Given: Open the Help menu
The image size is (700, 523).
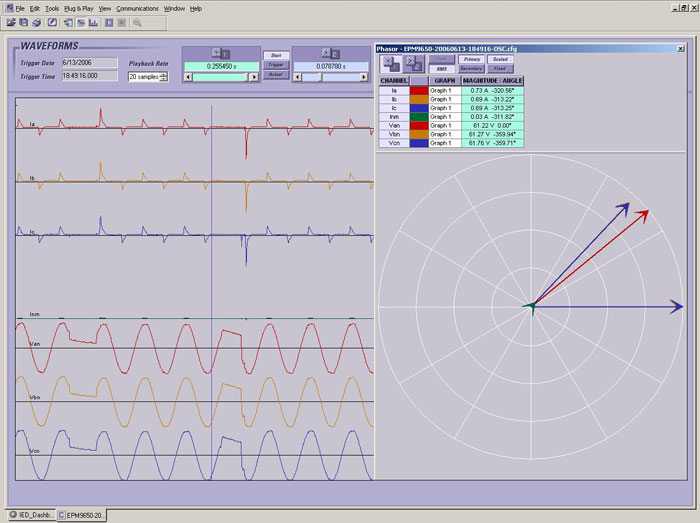Looking at the screenshot, I should [196, 8].
